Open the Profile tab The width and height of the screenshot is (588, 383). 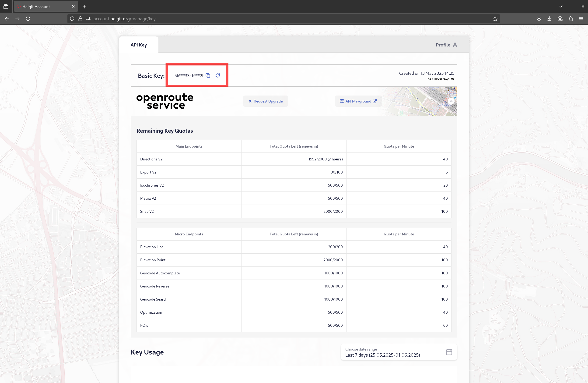[x=446, y=45]
